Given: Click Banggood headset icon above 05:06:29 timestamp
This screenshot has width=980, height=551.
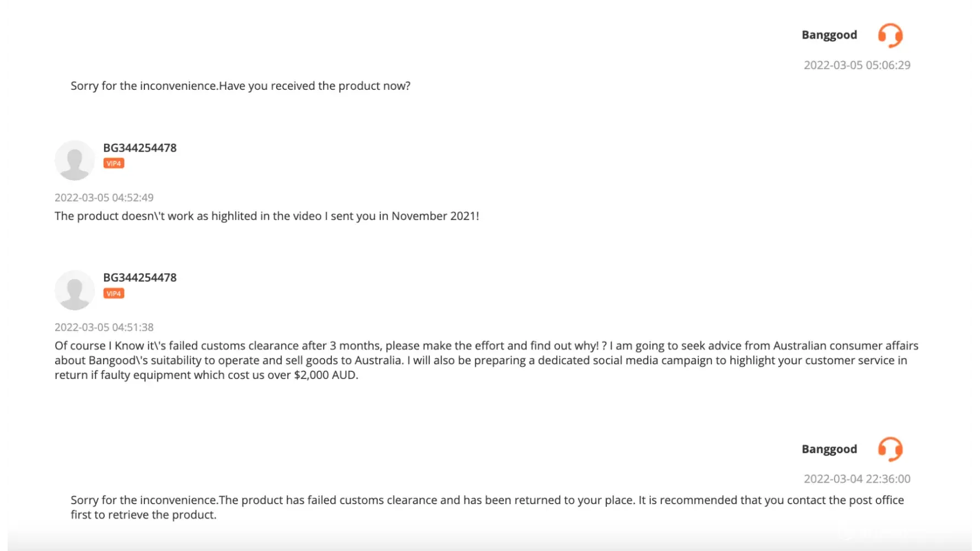Looking at the screenshot, I should (890, 35).
